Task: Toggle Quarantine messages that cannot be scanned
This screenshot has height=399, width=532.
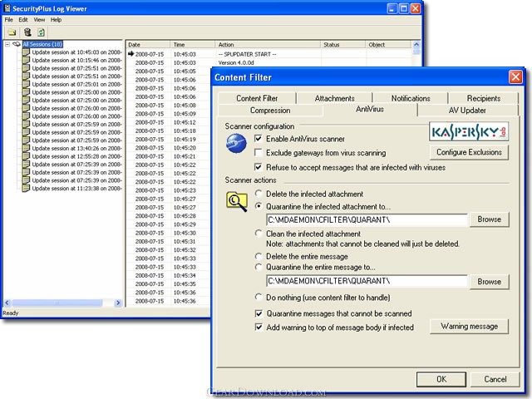Action: [x=259, y=313]
